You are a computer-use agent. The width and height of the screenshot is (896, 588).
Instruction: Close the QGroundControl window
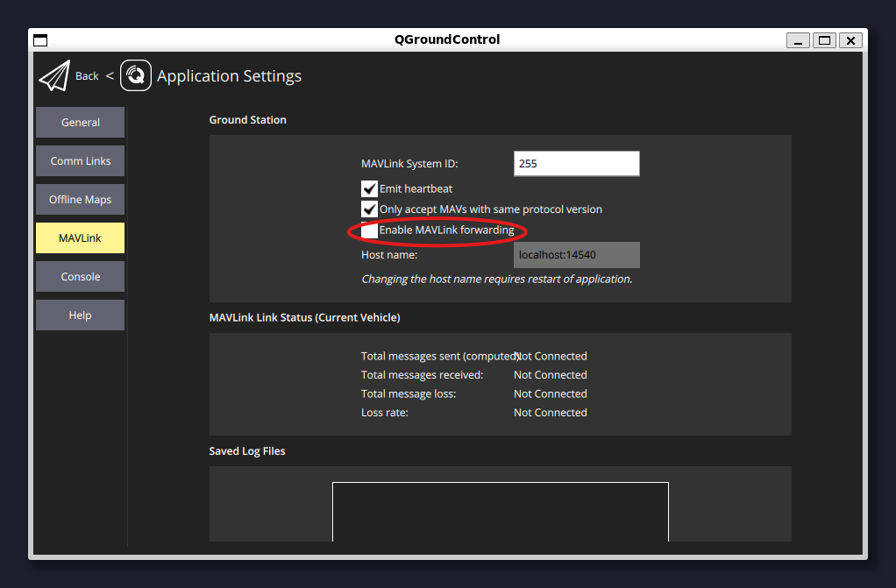(850, 40)
